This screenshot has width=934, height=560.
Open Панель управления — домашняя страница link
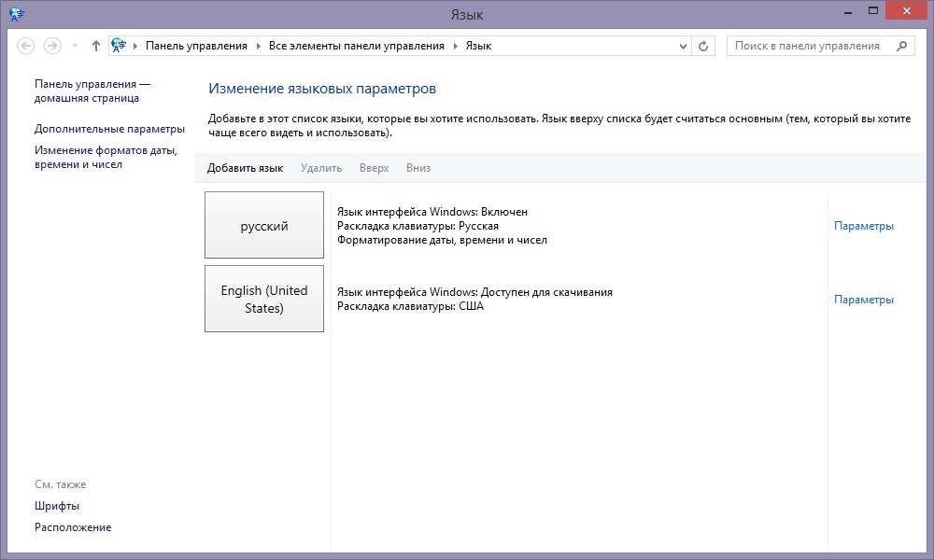click(92, 91)
